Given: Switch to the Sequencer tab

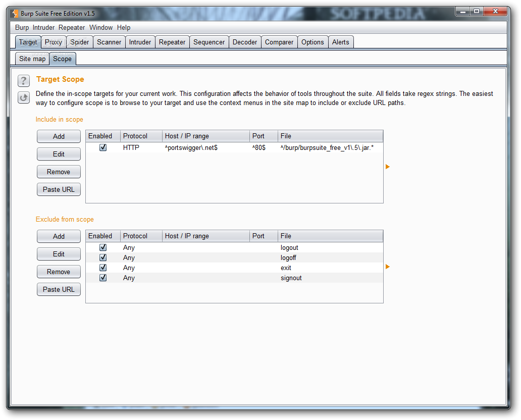Looking at the screenshot, I should tap(209, 42).
